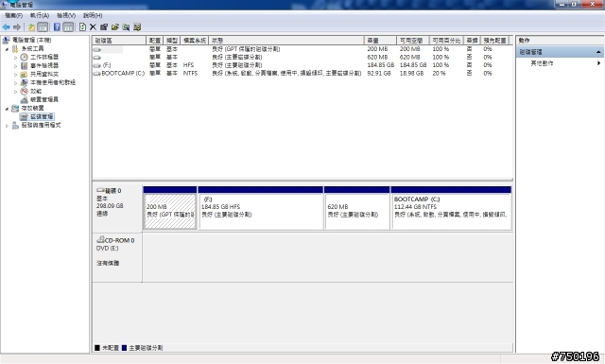605x364 pixels.
Task: Click the 效能 red performance icon
Action: coord(24,91)
